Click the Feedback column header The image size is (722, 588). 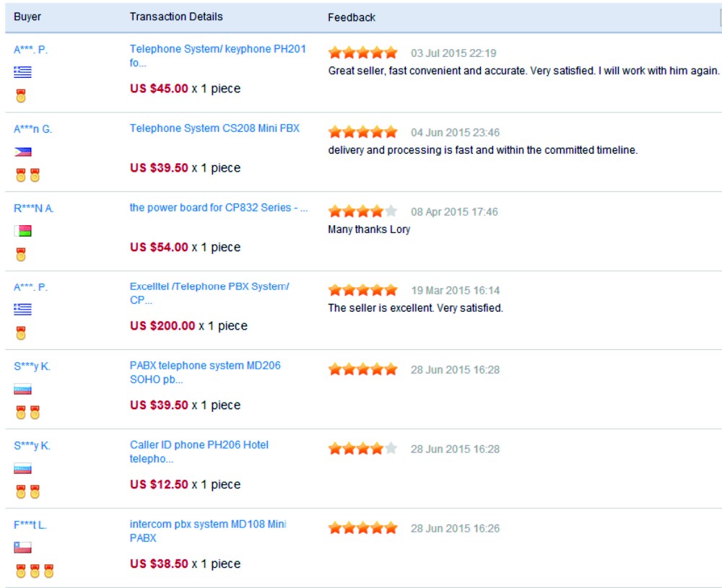tap(352, 17)
